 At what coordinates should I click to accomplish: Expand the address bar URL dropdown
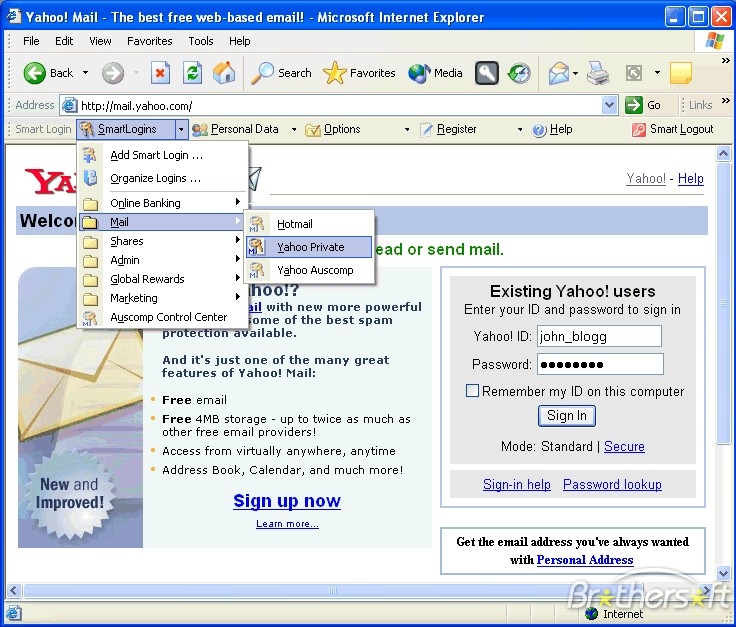tap(609, 105)
